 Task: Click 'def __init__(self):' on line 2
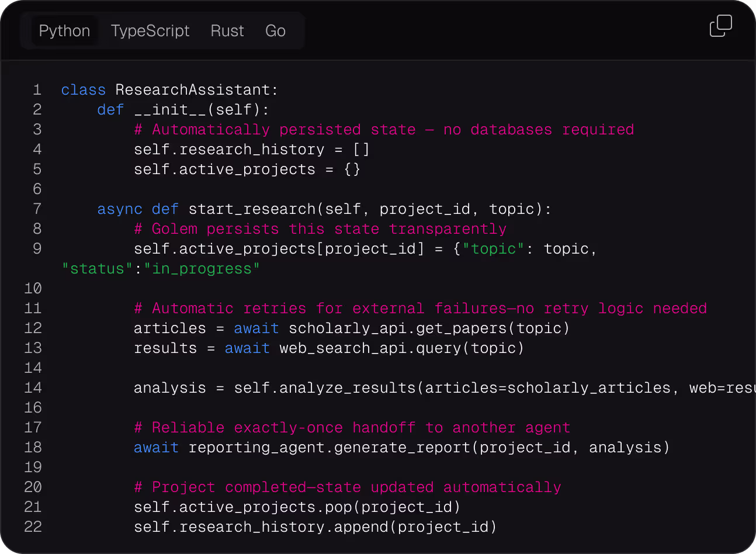coord(183,110)
